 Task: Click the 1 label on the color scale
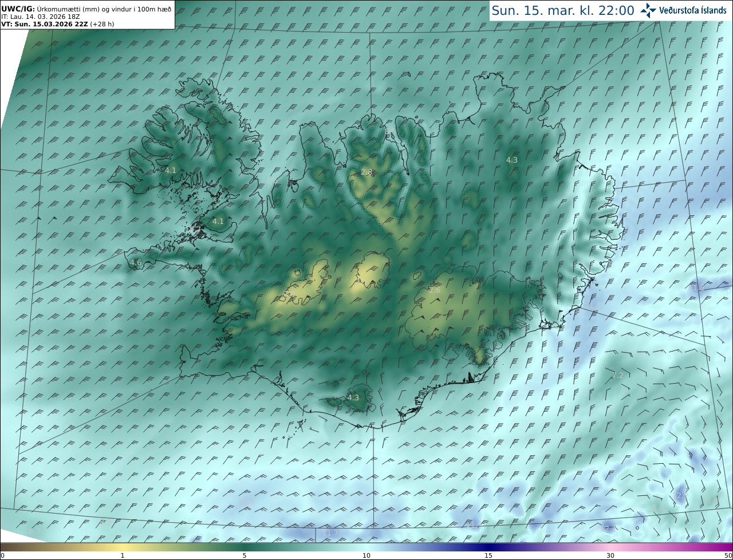click(x=123, y=555)
